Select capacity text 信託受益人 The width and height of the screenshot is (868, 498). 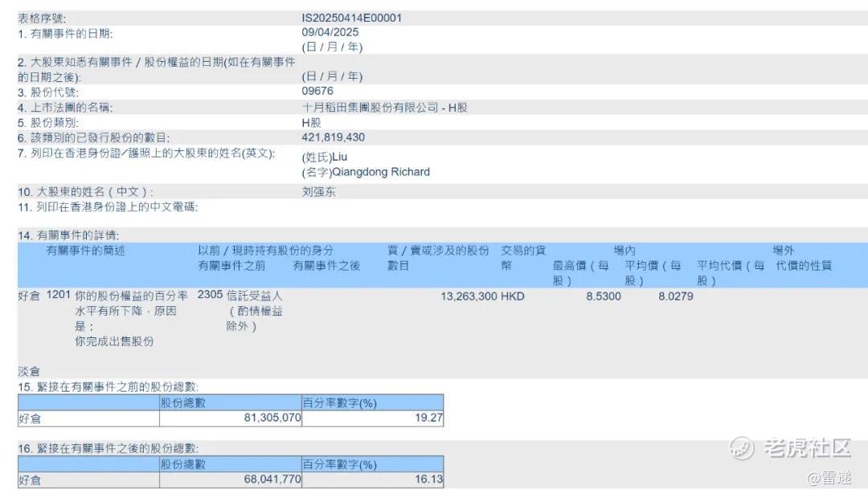tap(254, 296)
